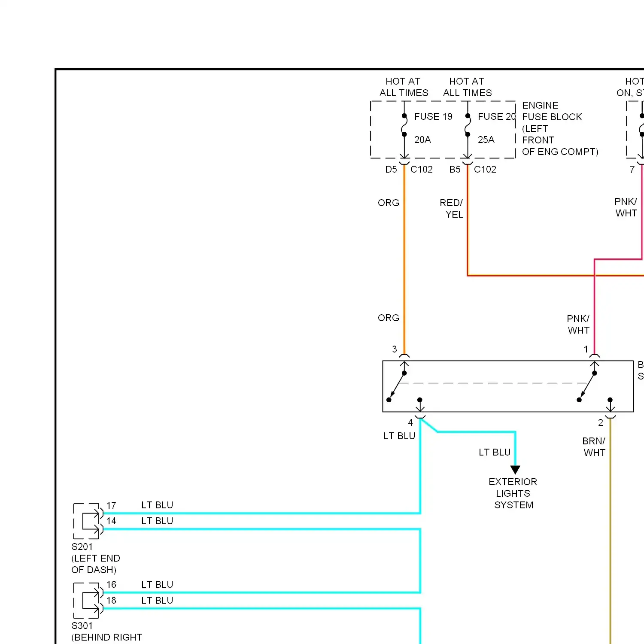Click the (LEFT END OF DASH) location note
The width and height of the screenshot is (644, 644).
point(96,564)
